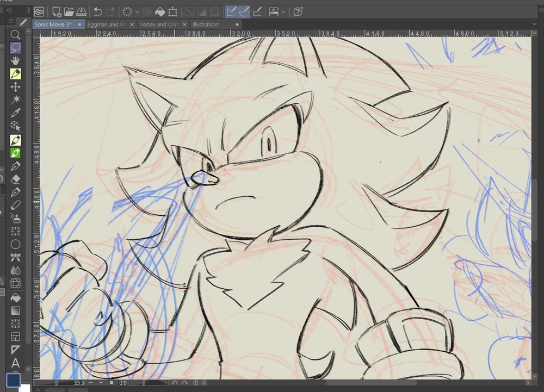This screenshot has height=392, width=544.
Task: Undo the last action
Action: [x=98, y=12]
